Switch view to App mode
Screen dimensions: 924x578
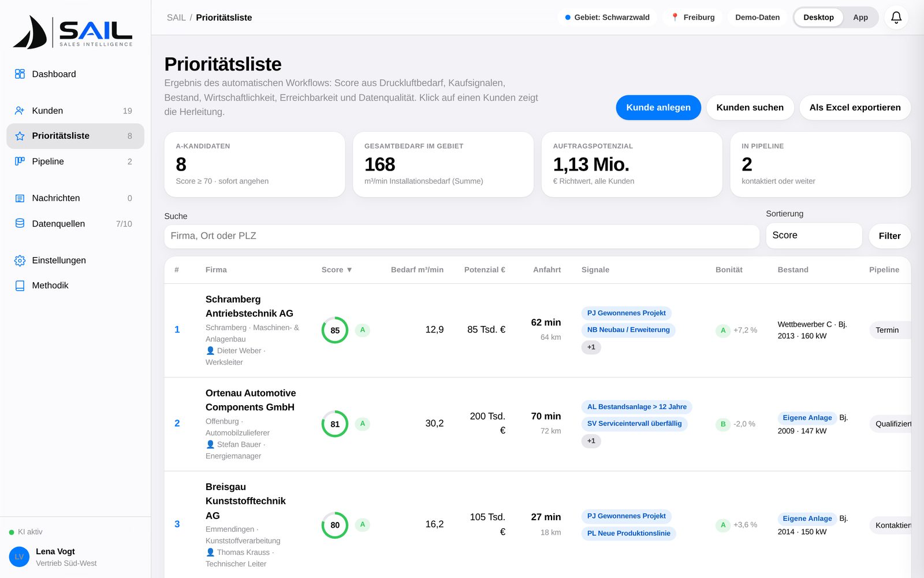pyautogui.click(x=860, y=17)
